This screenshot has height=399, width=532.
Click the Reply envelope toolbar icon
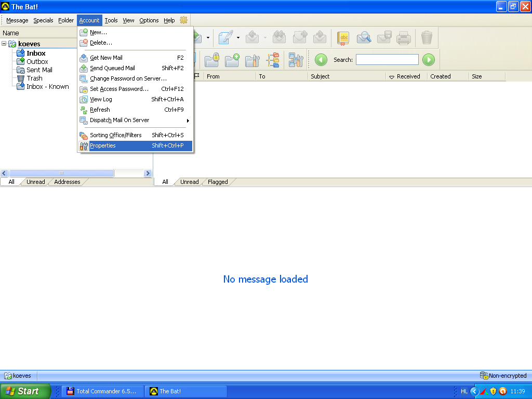[252, 37]
